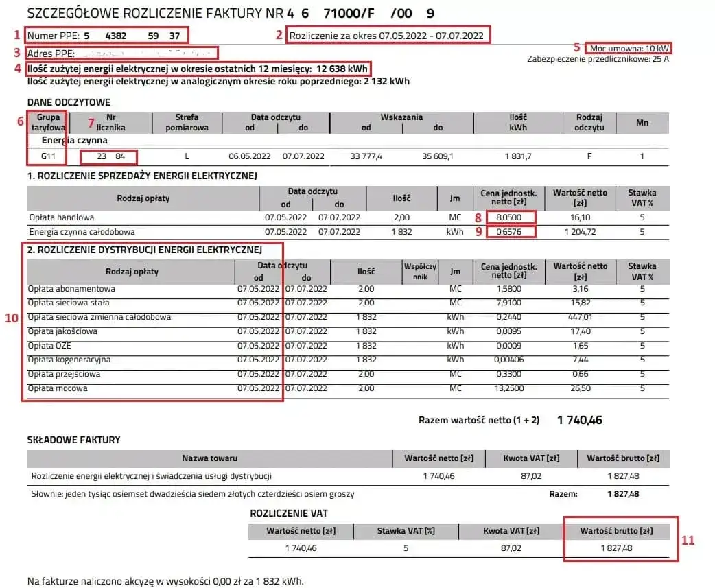The width and height of the screenshot is (715, 588).
Task: Click the meter number in Nr licznika
Action: tap(108, 157)
